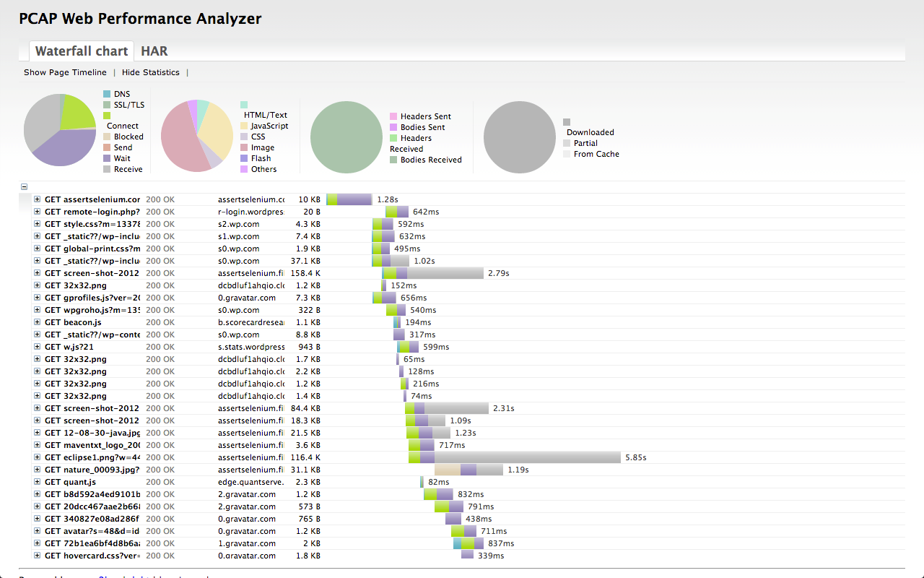Collapse the page group with the minus box
924x578 pixels.
tap(24, 186)
